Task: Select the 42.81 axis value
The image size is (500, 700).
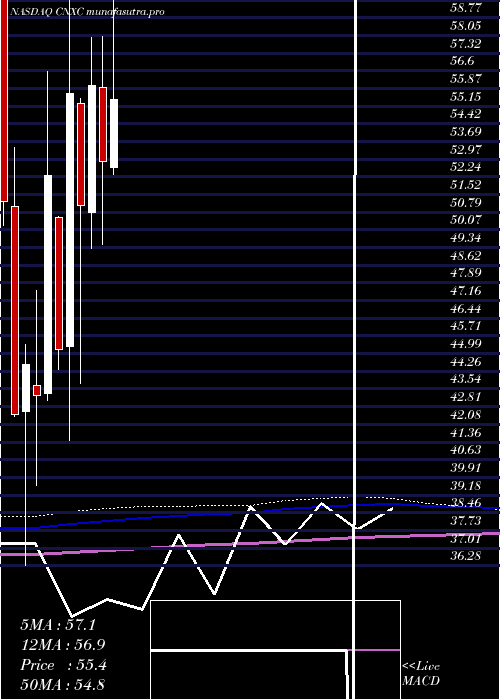Action: (x=466, y=397)
